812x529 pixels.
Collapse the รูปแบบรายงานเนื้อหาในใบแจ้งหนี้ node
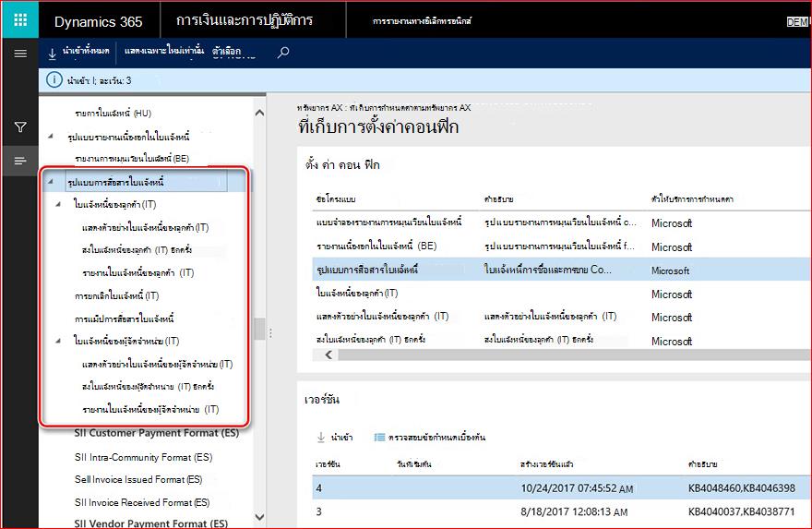pyautogui.click(x=51, y=137)
